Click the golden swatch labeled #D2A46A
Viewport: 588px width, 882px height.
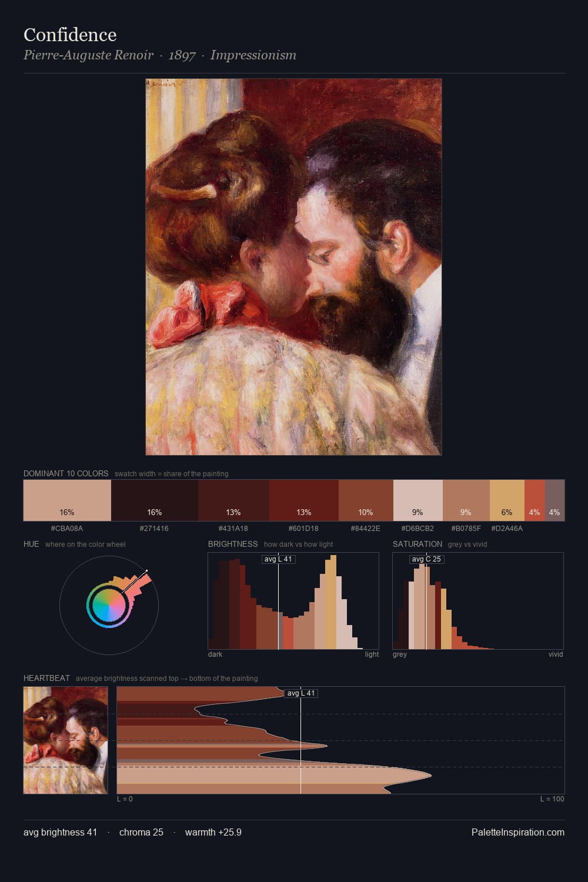[x=507, y=500]
